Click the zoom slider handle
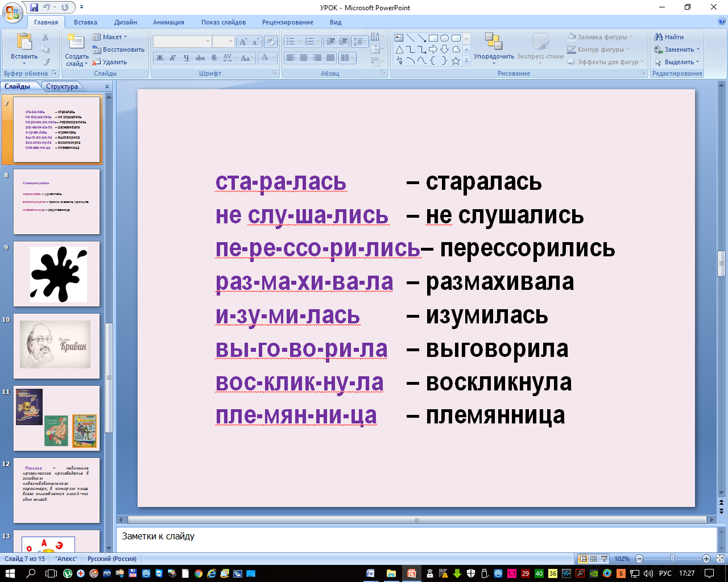The image size is (728, 582). pyautogui.click(x=672, y=559)
